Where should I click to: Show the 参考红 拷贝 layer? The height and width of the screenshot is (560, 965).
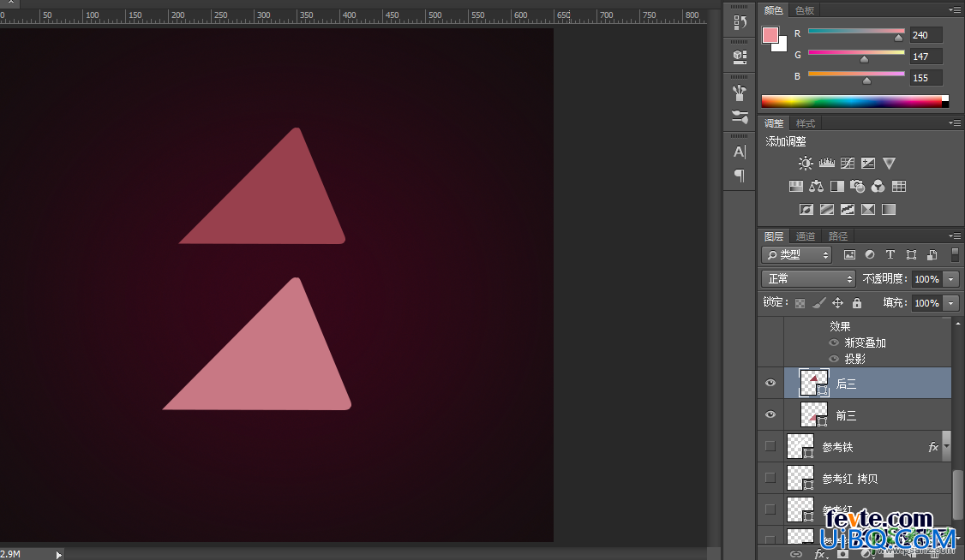(x=770, y=478)
